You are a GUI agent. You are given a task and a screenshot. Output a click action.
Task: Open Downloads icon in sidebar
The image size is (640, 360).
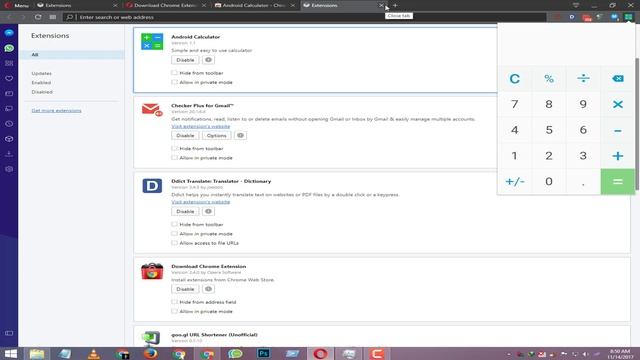click(9, 154)
